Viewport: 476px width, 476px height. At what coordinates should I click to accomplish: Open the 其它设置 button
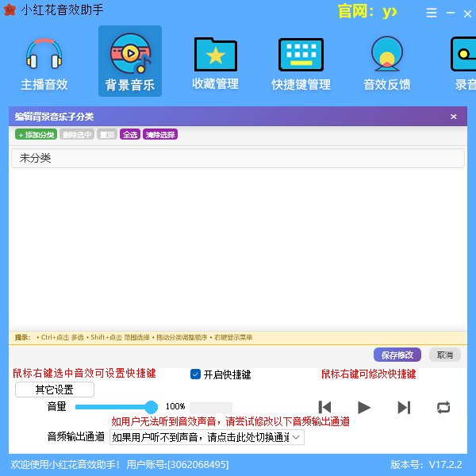55,390
